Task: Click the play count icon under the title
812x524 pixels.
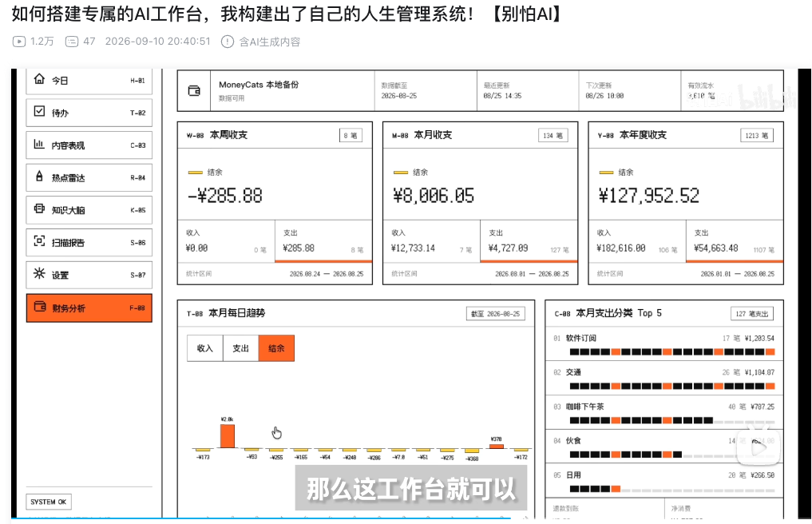Action: [x=19, y=42]
